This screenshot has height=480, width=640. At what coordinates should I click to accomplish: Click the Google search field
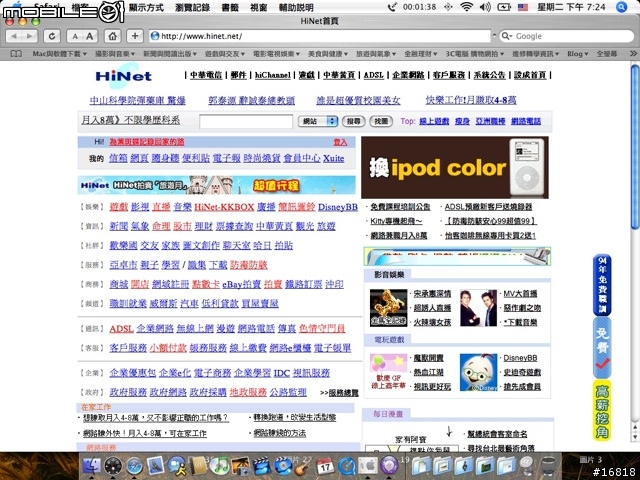point(567,36)
